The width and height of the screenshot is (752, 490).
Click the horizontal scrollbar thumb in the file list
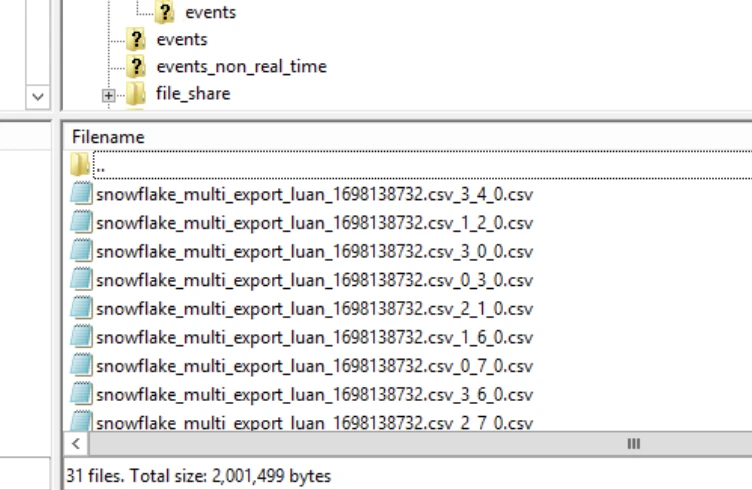click(x=632, y=443)
